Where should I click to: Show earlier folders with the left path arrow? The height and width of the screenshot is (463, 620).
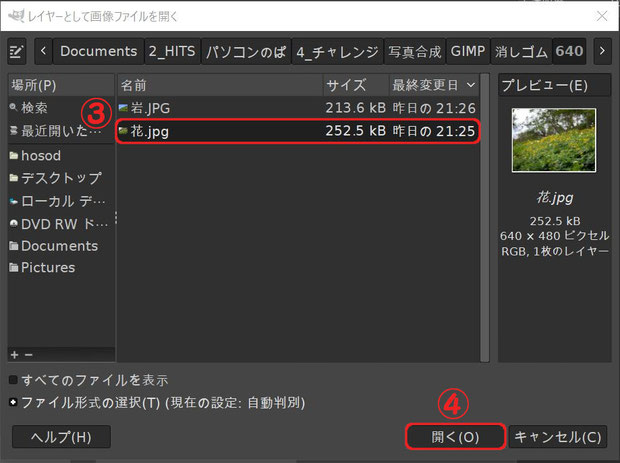point(43,51)
